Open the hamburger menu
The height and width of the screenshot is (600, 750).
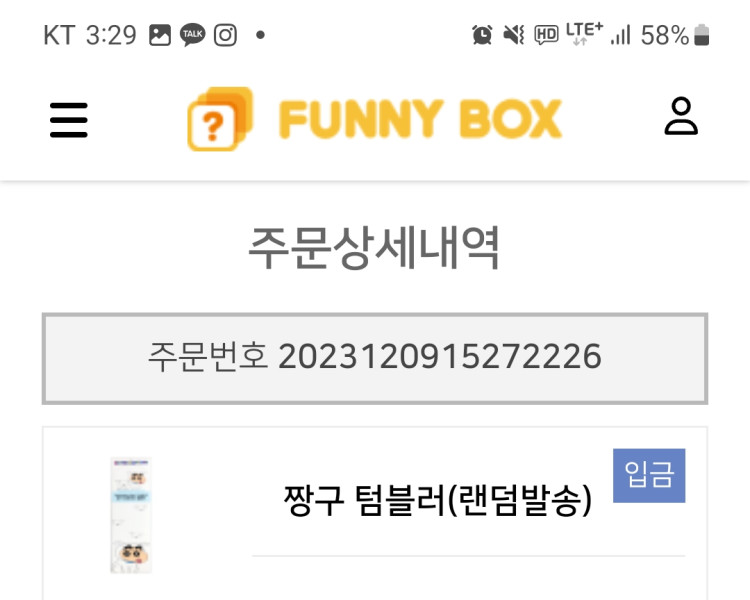tap(69, 120)
